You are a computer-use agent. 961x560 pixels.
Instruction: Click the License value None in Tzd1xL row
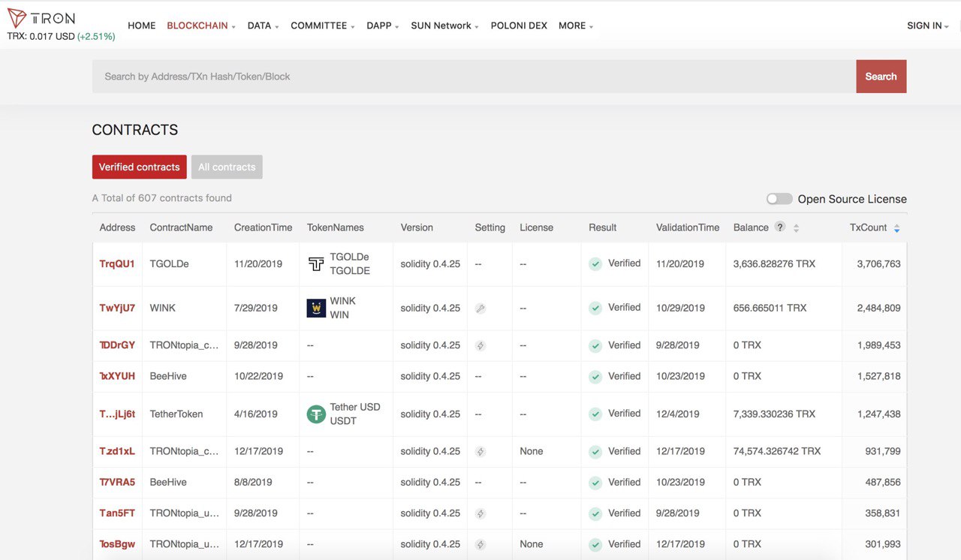point(532,451)
